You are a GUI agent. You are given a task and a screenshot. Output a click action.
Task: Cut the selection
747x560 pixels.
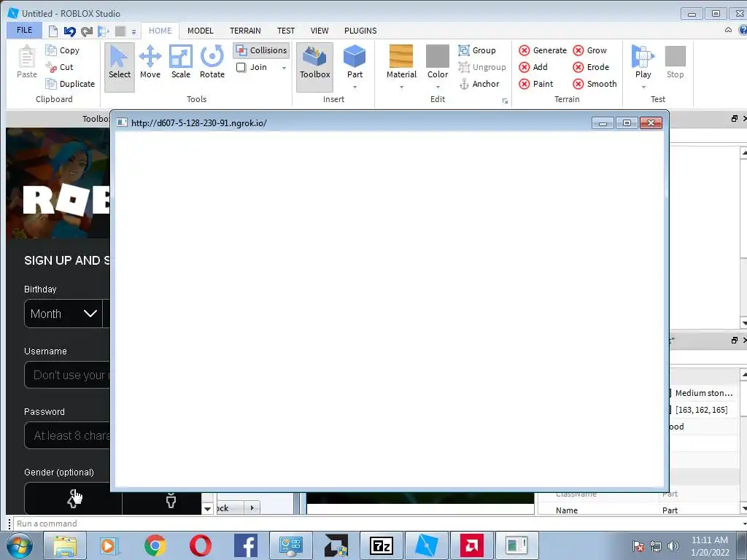click(x=60, y=67)
